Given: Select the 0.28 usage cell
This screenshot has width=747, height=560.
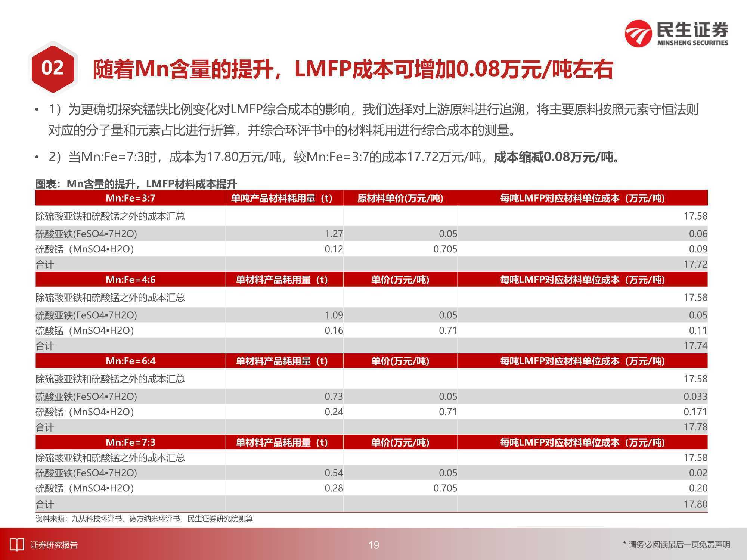Looking at the screenshot, I should tap(284, 488).
